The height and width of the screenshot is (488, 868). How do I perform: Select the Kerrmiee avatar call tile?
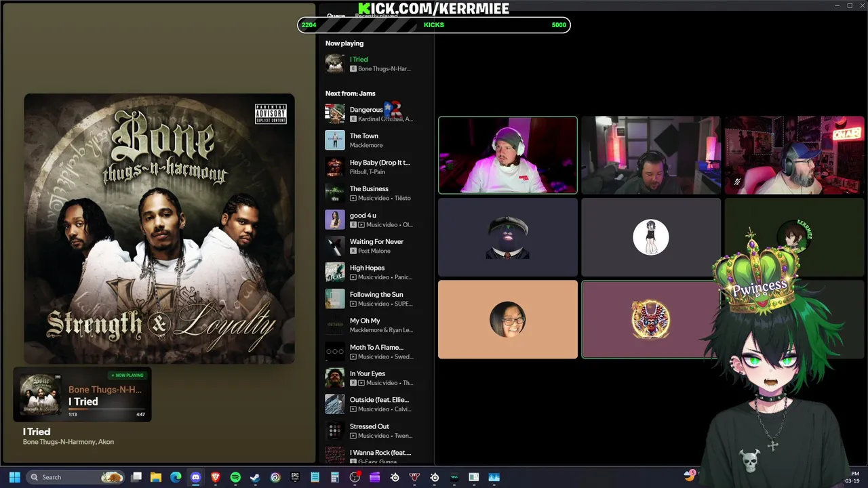[794, 237]
